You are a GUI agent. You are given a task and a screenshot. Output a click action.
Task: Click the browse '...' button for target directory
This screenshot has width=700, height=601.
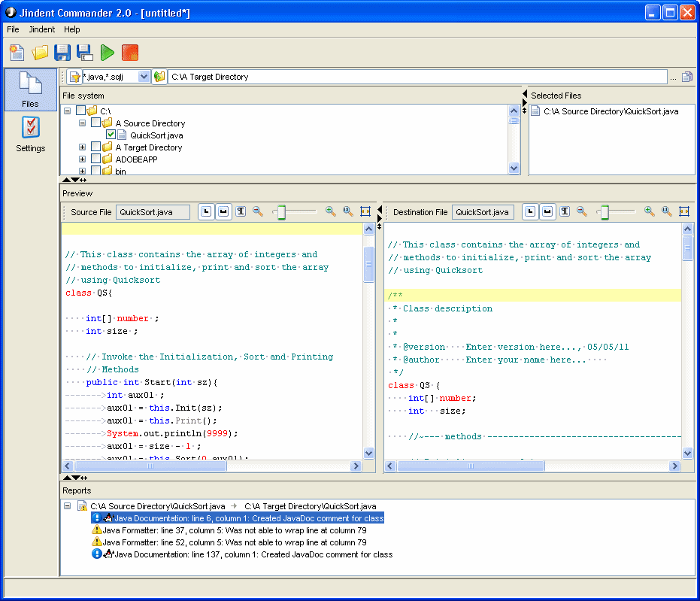673,77
